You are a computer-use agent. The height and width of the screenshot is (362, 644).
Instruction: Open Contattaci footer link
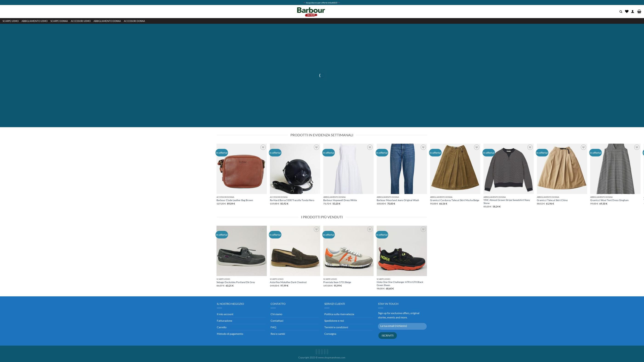(x=277, y=321)
